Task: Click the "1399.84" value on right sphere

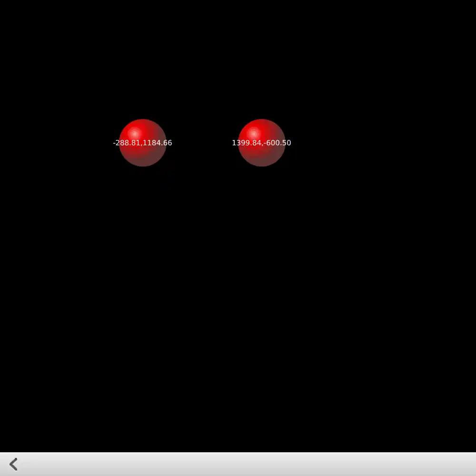Action: pyautogui.click(x=246, y=143)
